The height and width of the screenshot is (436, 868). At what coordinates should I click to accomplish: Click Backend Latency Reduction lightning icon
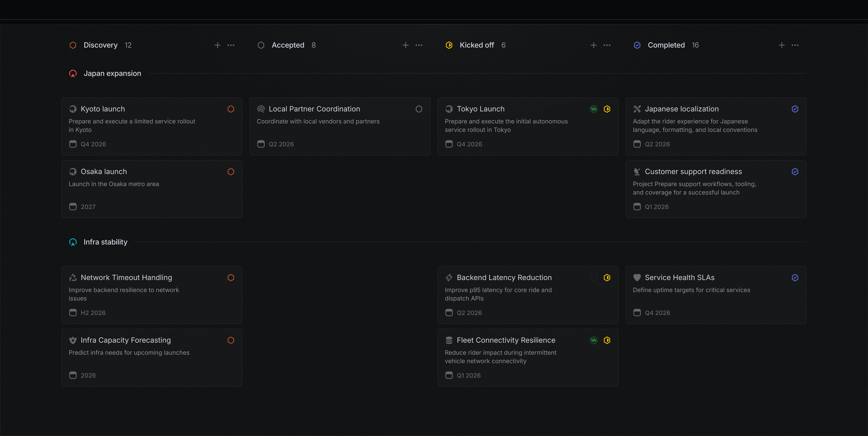(x=449, y=278)
